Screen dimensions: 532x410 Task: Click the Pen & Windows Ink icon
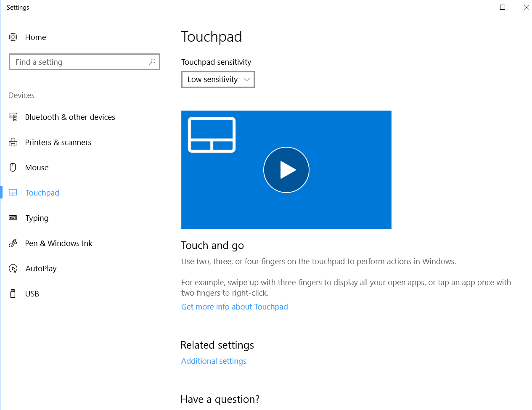(x=13, y=243)
